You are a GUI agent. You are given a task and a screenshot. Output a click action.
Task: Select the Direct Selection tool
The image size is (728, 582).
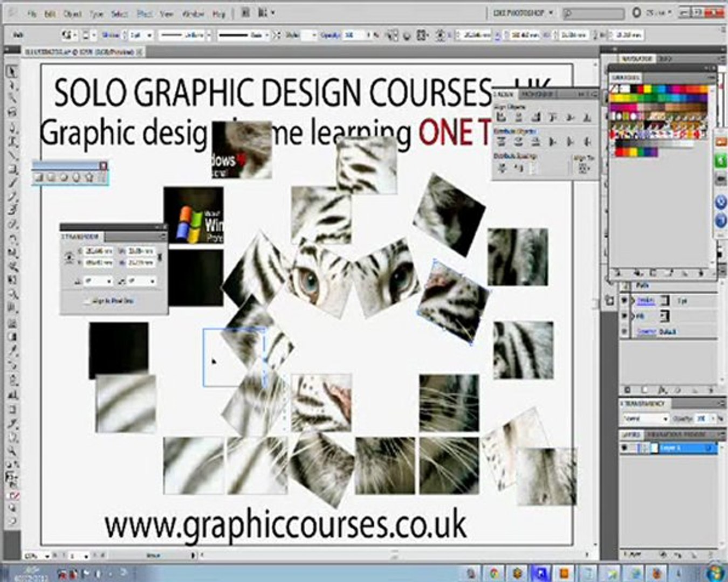pyautogui.click(x=12, y=86)
